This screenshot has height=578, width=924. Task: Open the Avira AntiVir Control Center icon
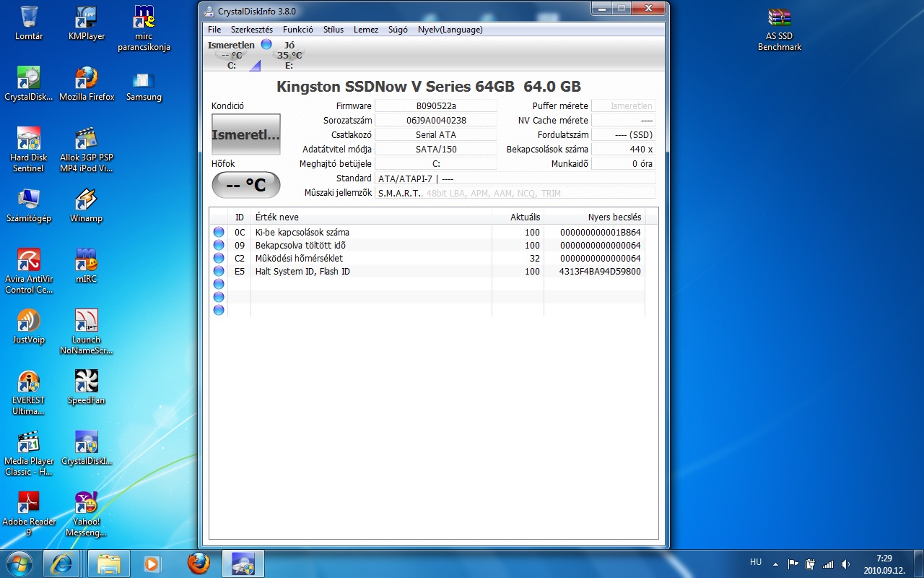click(29, 271)
